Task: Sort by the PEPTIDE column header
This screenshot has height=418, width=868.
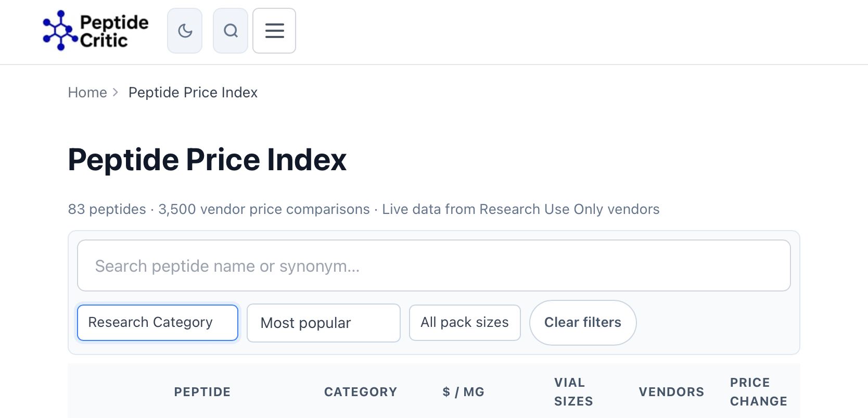Action: [x=202, y=392]
